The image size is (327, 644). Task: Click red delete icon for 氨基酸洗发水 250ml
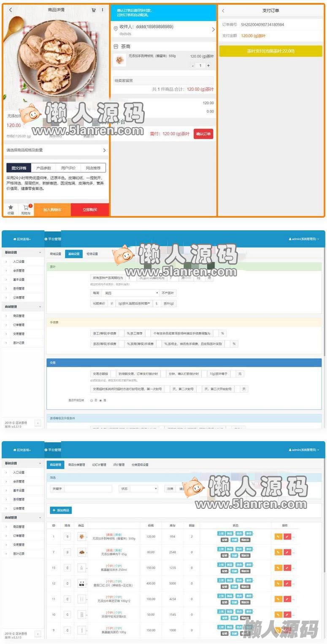pos(287,568)
